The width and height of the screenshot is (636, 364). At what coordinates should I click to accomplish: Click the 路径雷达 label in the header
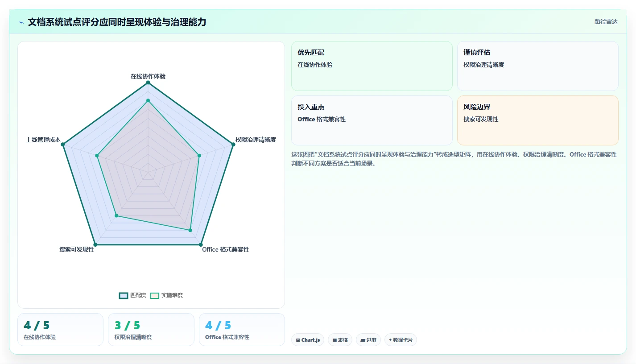click(606, 21)
